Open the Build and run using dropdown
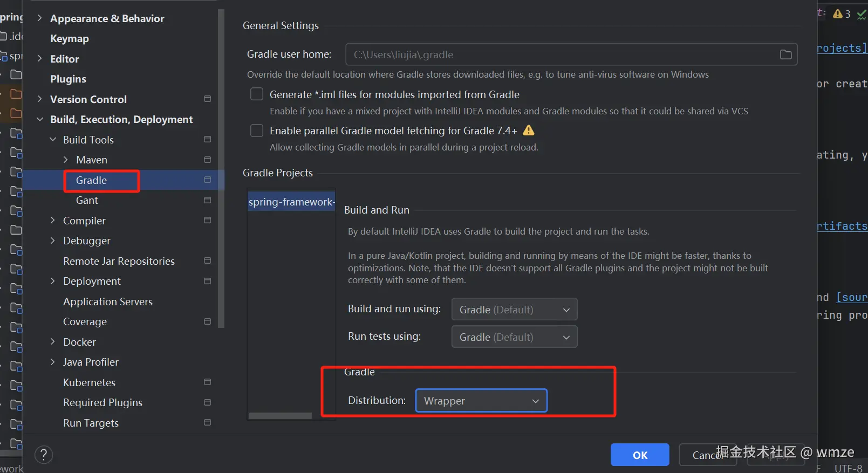This screenshot has height=473, width=868. pos(514,310)
